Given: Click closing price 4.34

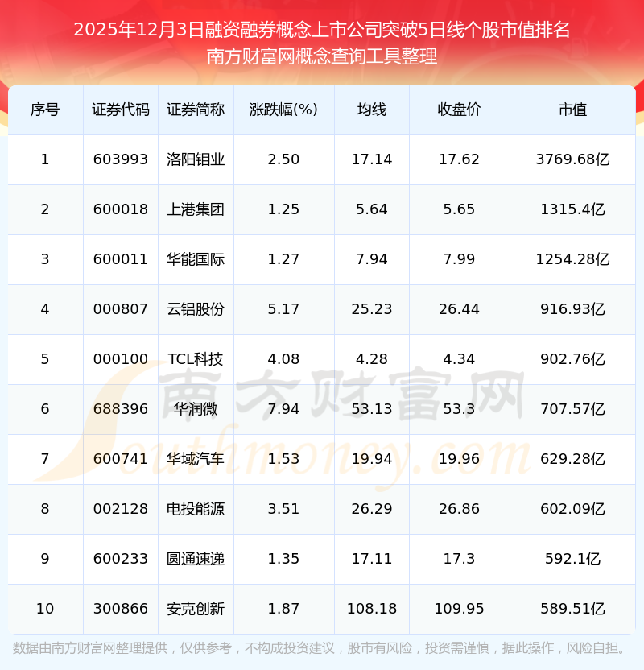Looking at the screenshot, I should click(x=459, y=359).
